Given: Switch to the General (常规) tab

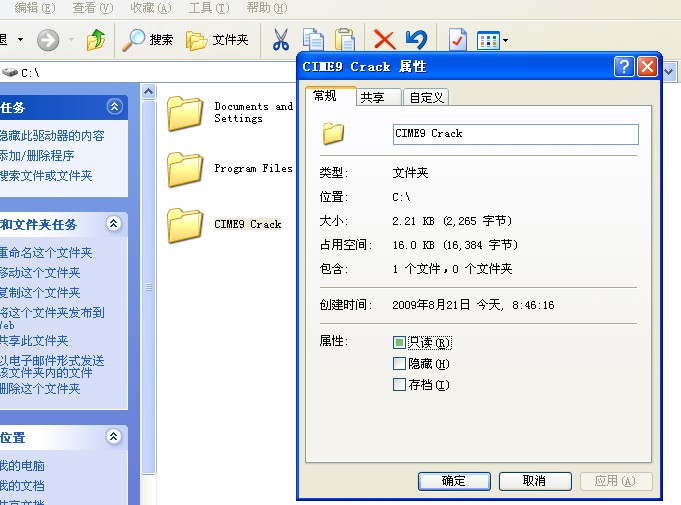Looking at the screenshot, I should pos(330,96).
